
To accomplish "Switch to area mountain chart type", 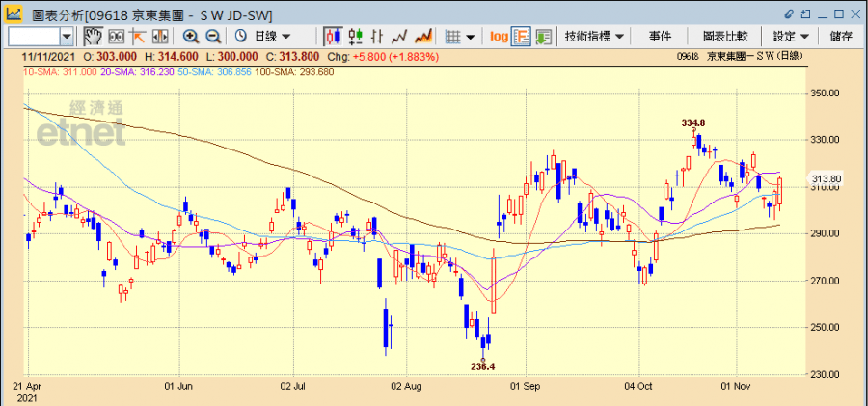I will (x=421, y=36).
